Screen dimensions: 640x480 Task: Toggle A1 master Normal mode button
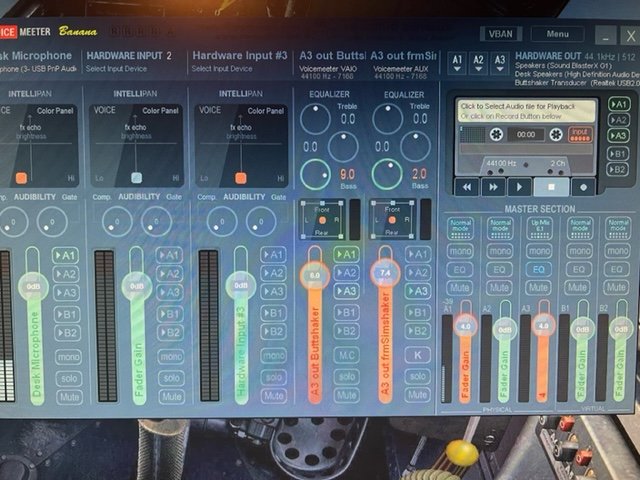[460, 228]
